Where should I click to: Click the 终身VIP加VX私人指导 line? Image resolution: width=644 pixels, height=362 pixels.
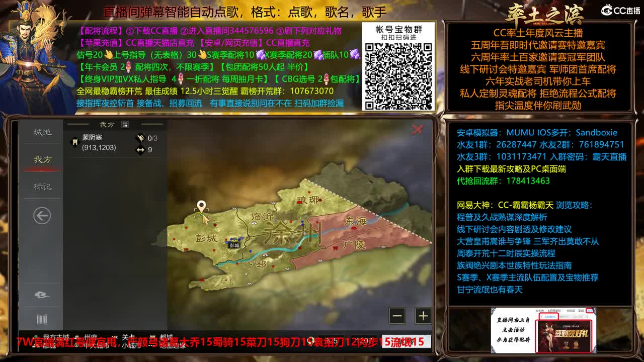tap(219, 79)
